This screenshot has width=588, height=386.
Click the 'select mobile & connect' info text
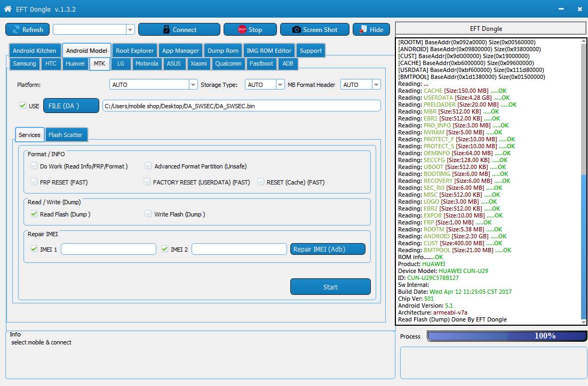pyautogui.click(x=41, y=342)
